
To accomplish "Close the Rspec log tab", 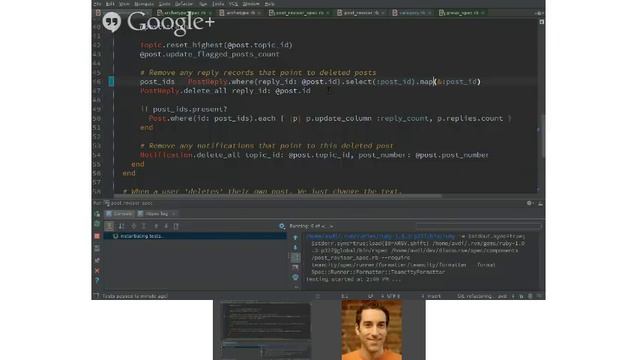I will (174, 213).
